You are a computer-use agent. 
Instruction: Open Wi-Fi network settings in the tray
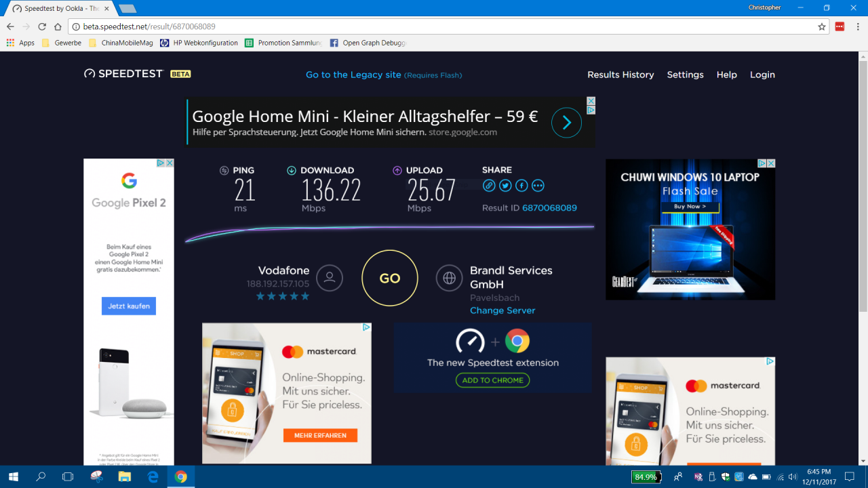click(781, 476)
